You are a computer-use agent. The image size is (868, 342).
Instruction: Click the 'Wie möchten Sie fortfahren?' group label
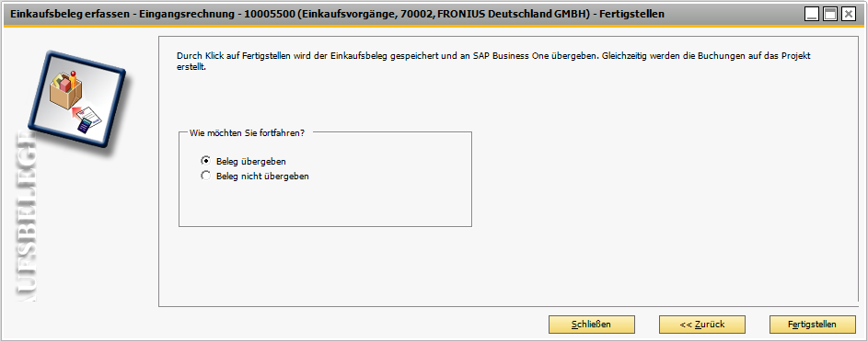247,132
